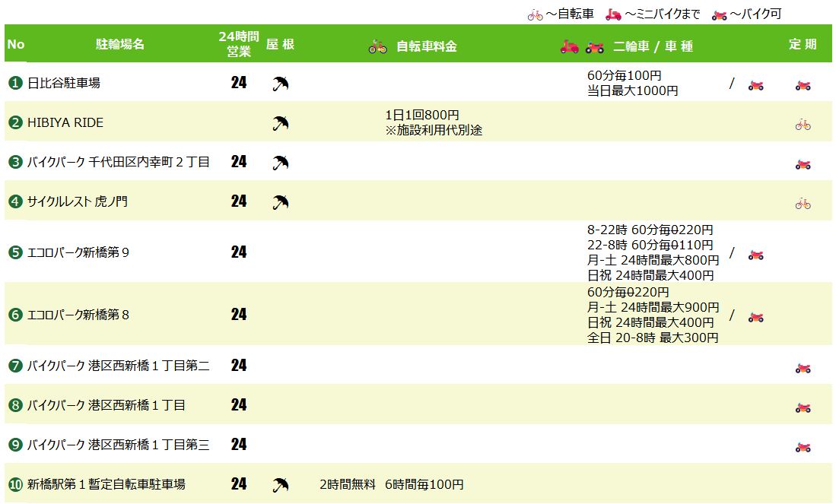
Task: Click bicycle icon in 自転車料金 header
Action: point(378,46)
